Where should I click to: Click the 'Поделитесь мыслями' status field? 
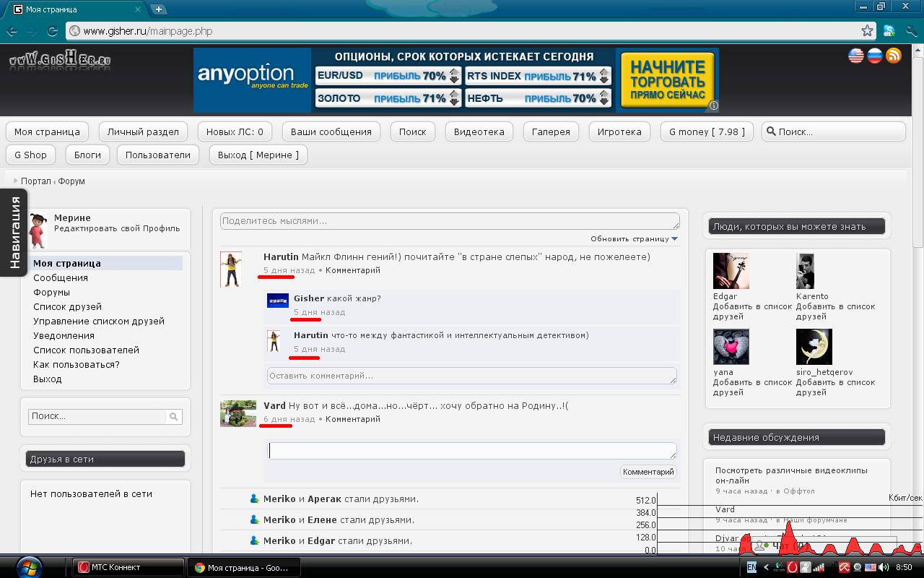point(449,221)
